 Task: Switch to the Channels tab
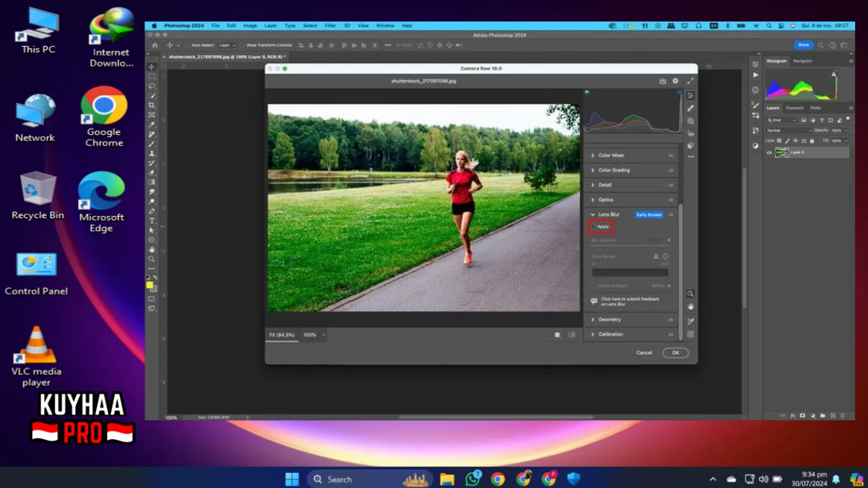click(x=795, y=108)
